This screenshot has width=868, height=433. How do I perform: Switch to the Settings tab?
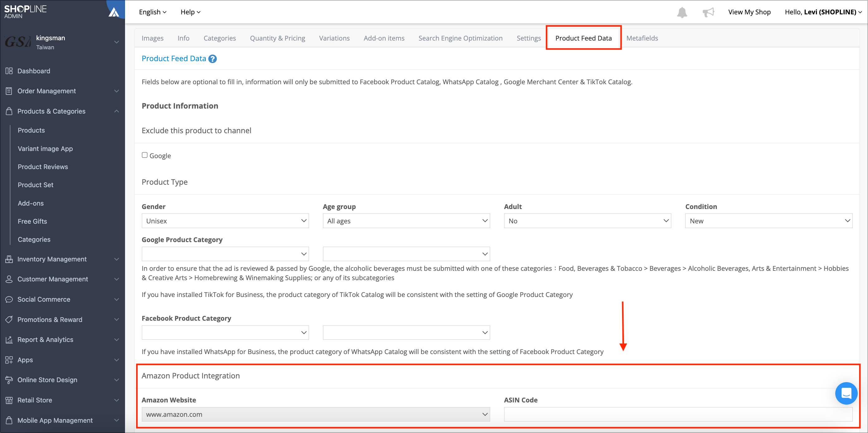click(528, 38)
